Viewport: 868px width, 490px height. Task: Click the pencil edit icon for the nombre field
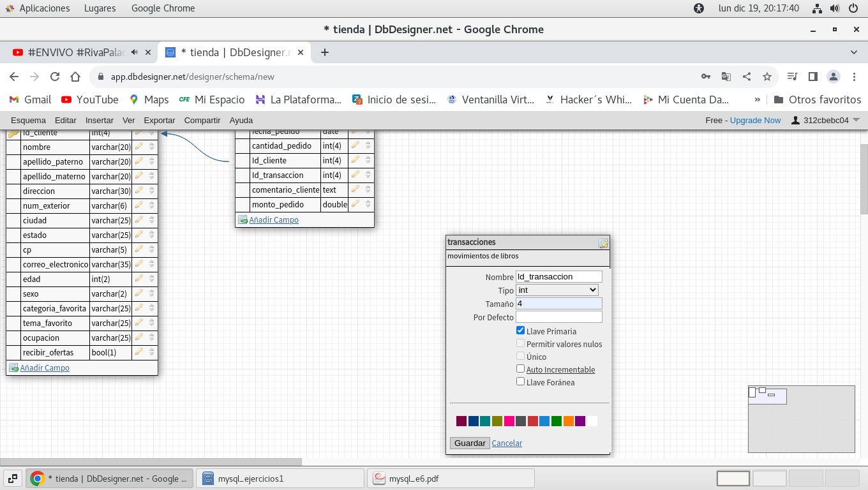click(139, 147)
